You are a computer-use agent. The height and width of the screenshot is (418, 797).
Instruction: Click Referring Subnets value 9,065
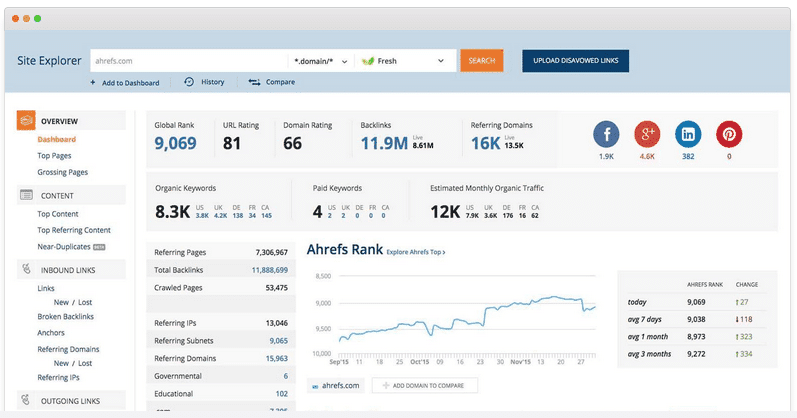pos(279,341)
